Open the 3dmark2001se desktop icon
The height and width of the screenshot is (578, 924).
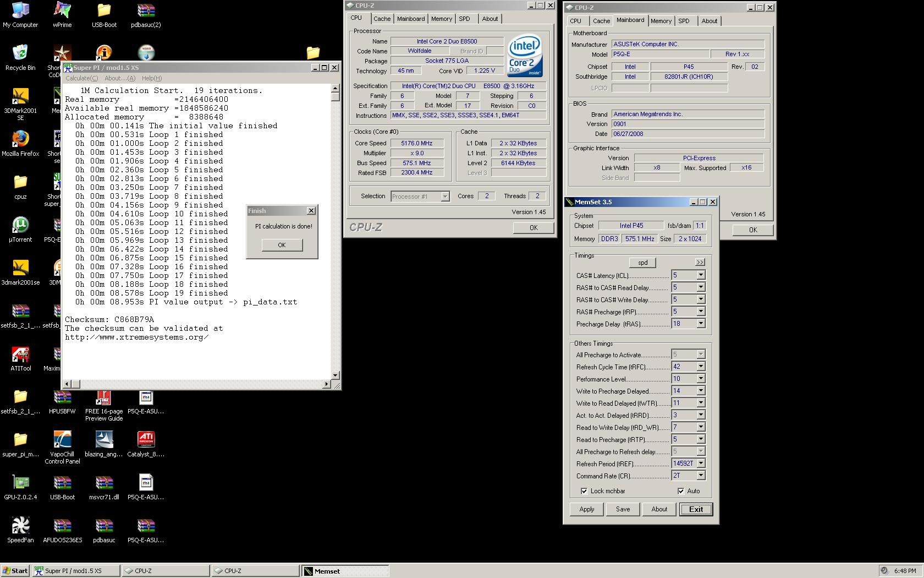[20, 272]
